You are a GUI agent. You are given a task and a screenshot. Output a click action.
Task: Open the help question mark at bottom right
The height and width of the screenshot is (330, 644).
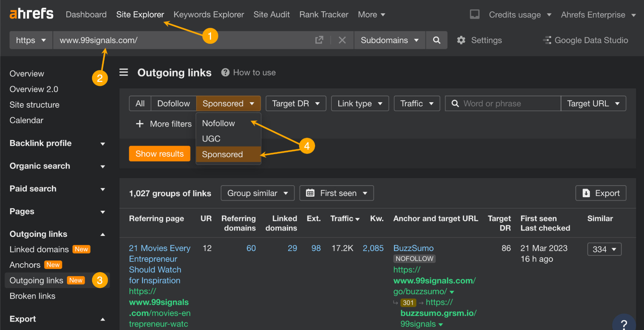624,324
